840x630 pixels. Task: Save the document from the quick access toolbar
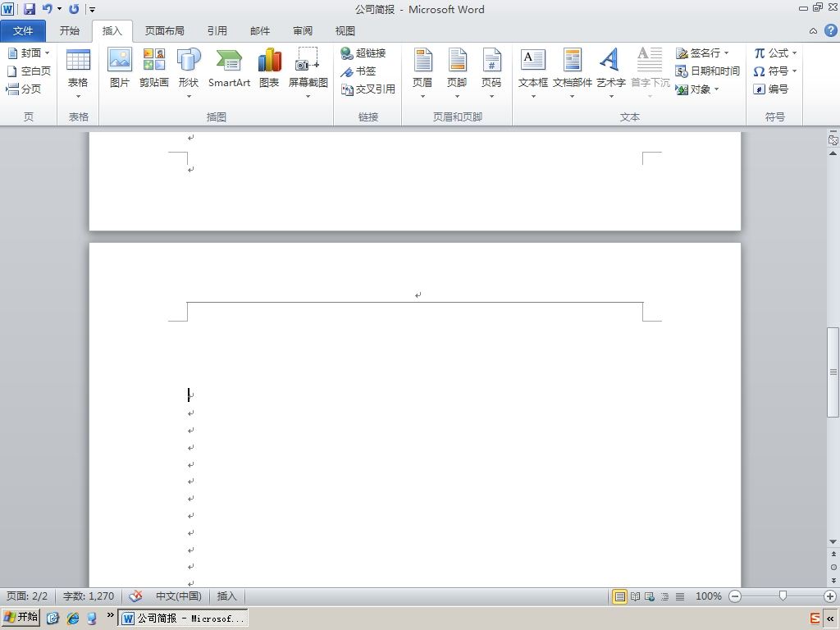[x=30, y=9]
